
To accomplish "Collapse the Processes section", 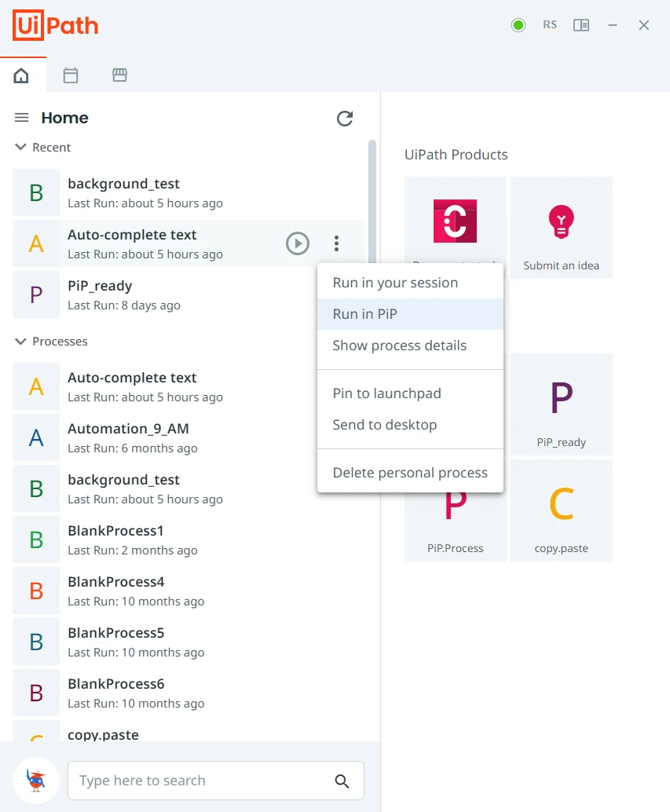I will click(20, 342).
